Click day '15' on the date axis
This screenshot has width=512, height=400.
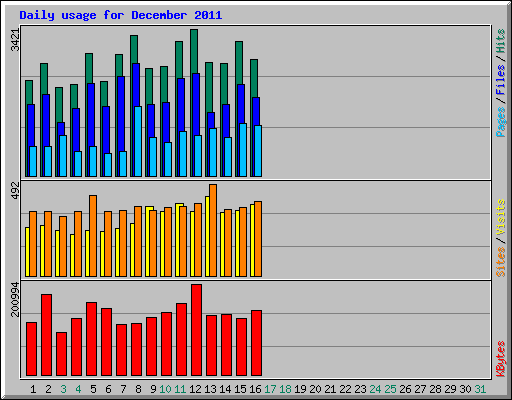240,389
